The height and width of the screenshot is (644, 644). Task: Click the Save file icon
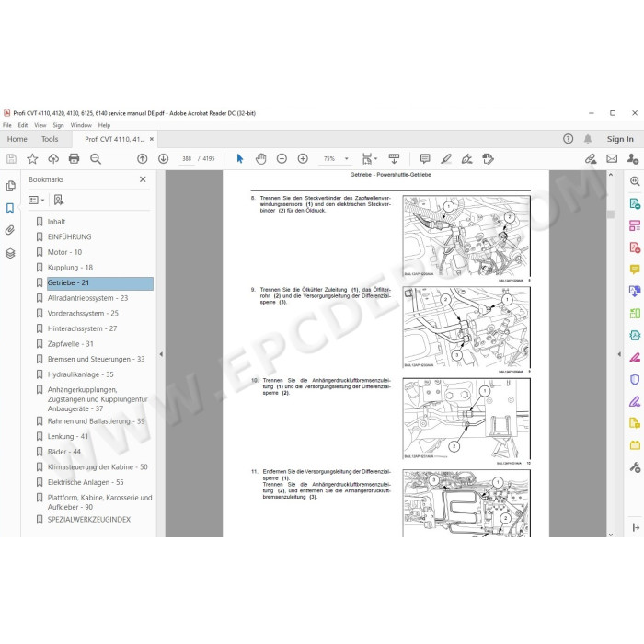(11, 159)
